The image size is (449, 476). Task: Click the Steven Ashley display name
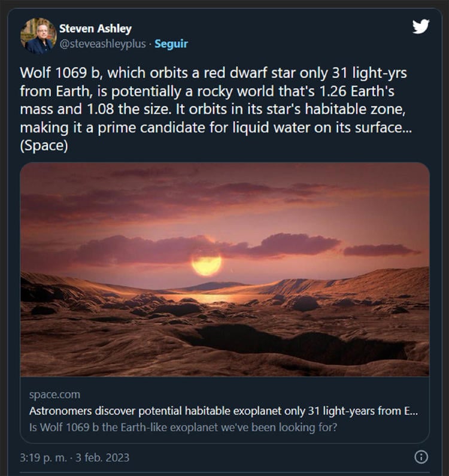pyautogui.click(x=95, y=28)
